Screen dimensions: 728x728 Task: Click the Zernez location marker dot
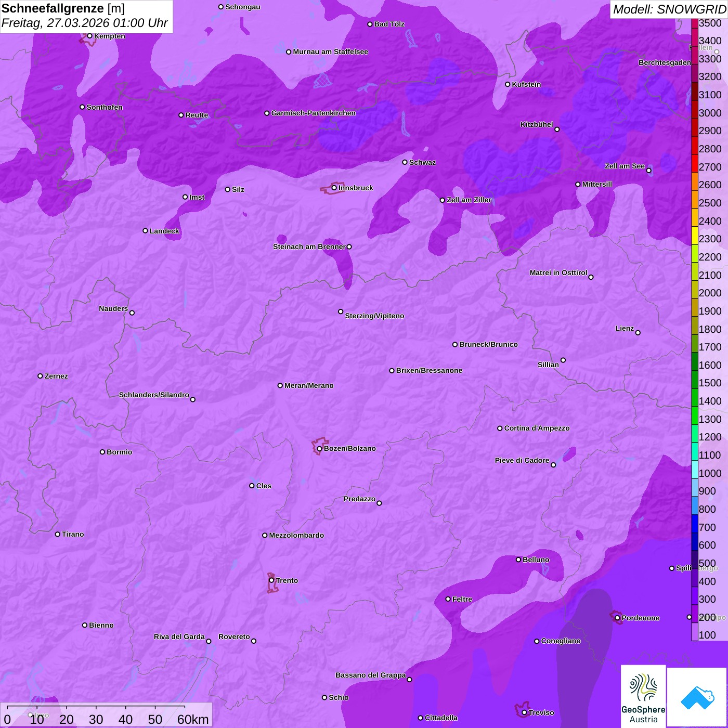point(40,376)
